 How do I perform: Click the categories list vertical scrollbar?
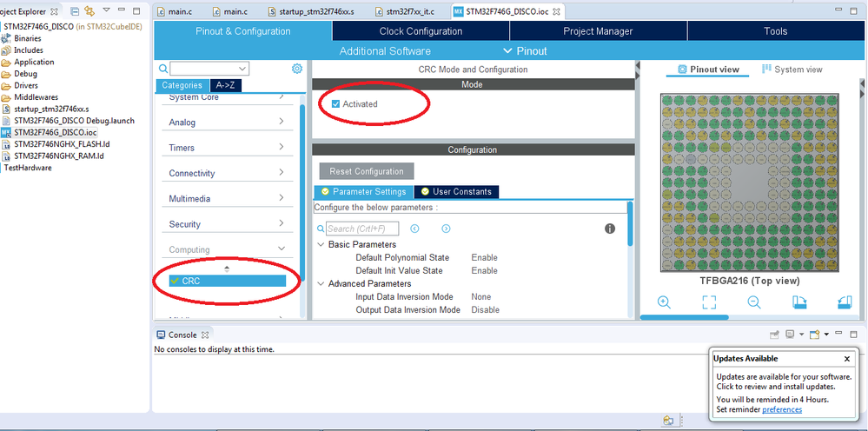302,194
